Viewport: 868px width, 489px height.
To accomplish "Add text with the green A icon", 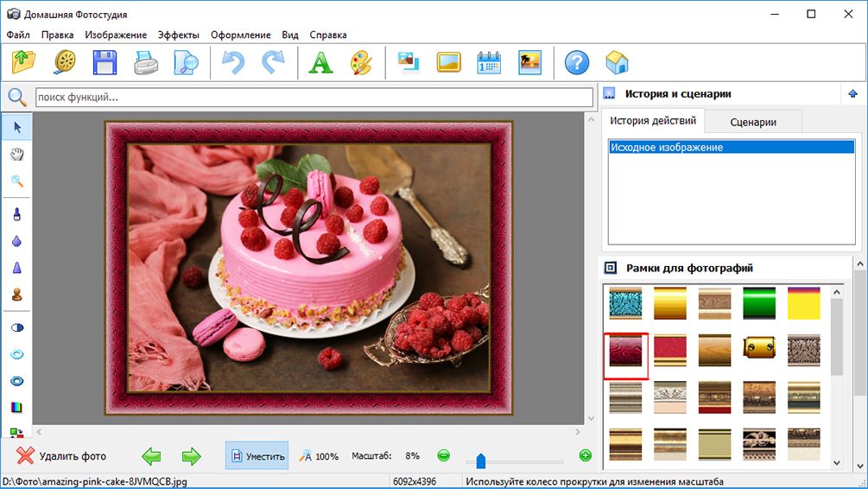I will 320,62.
